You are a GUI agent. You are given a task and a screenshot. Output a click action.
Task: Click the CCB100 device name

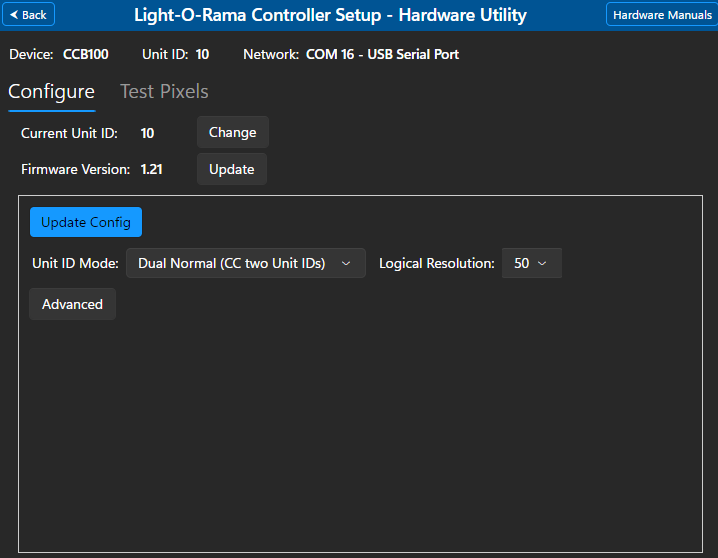tap(85, 54)
